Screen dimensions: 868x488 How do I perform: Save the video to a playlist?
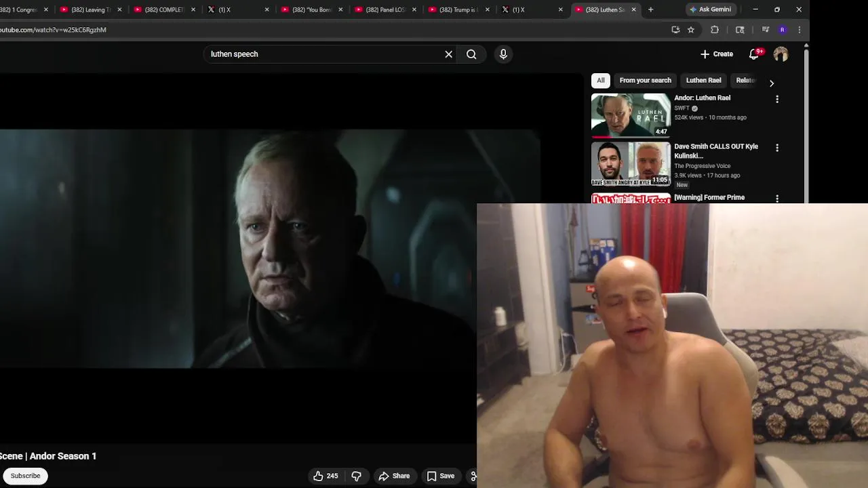pos(441,476)
